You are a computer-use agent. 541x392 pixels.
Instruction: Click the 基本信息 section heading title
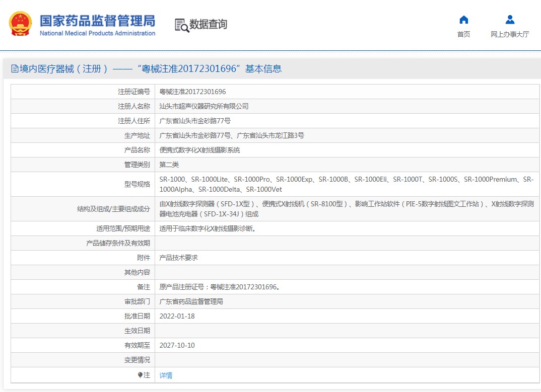263,69
